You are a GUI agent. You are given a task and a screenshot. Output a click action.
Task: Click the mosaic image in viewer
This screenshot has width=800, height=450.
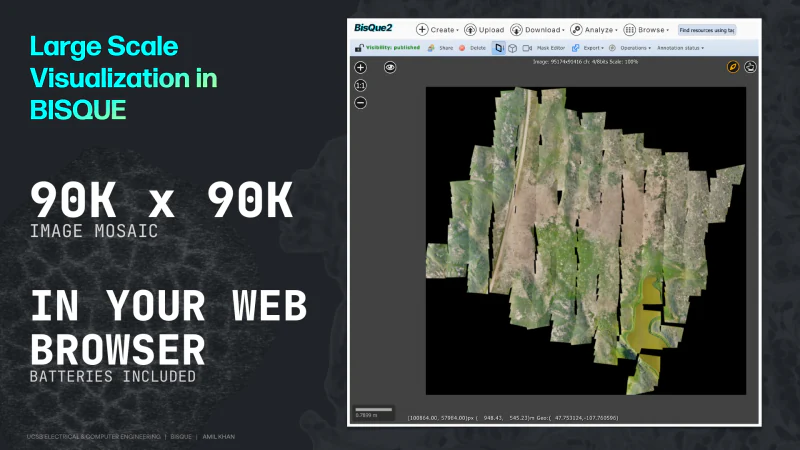click(x=586, y=241)
